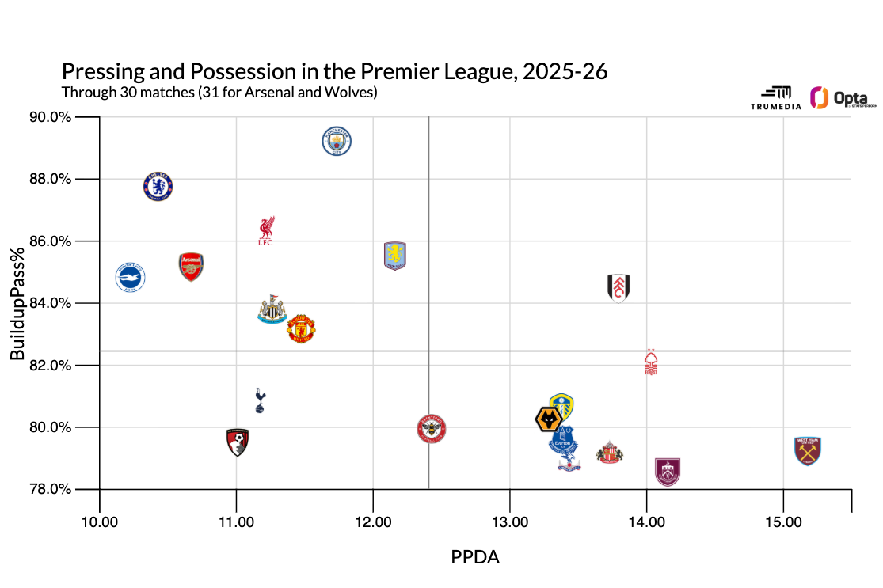Select the Arsenal crest

[x=191, y=267]
